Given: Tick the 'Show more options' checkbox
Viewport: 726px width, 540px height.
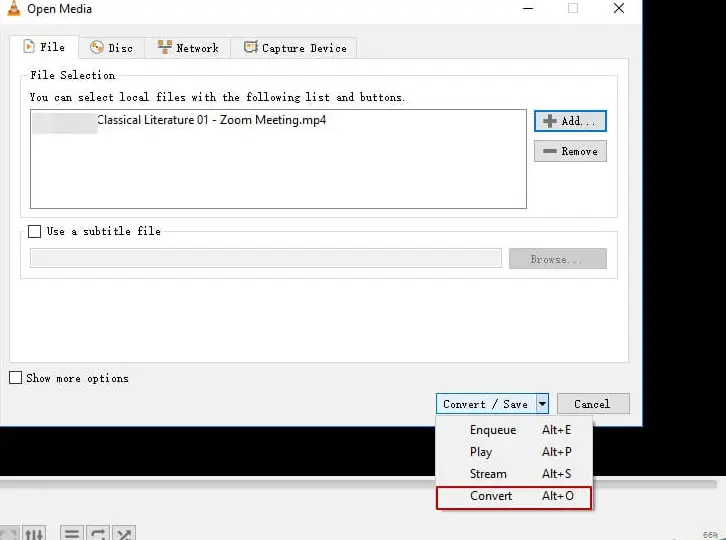Looking at the screenshot, I should tap(15, 378).
